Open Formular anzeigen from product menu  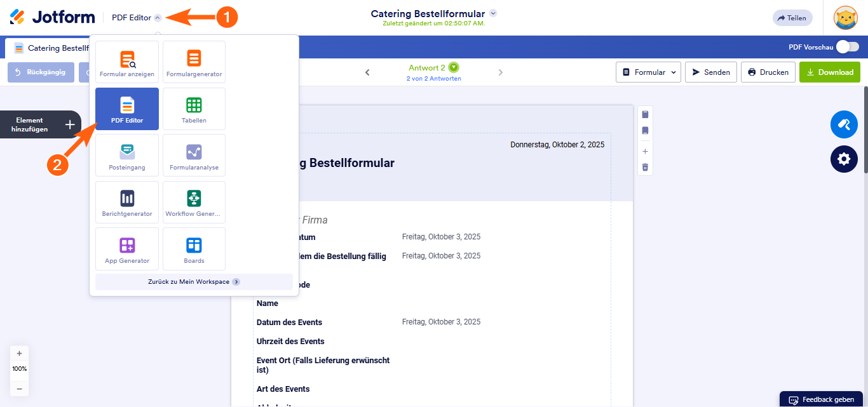127,62
